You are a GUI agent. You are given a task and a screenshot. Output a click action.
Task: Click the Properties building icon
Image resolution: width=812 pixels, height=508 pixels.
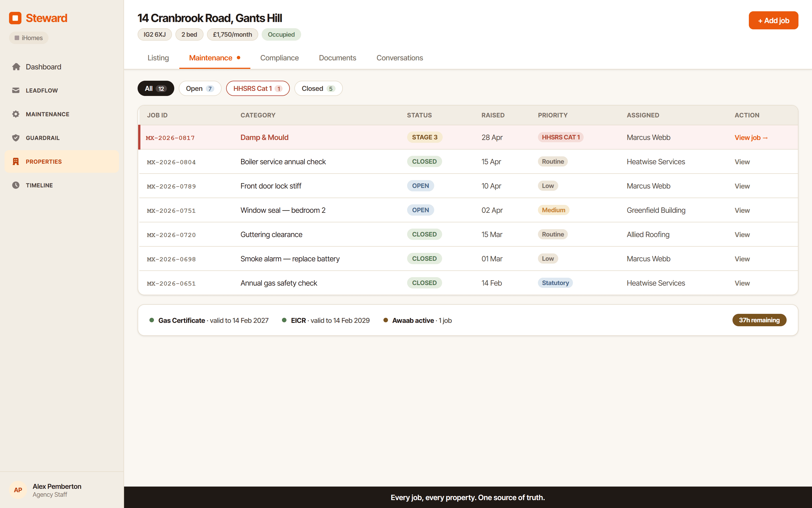pyautogui.click(x=16, y=162)
